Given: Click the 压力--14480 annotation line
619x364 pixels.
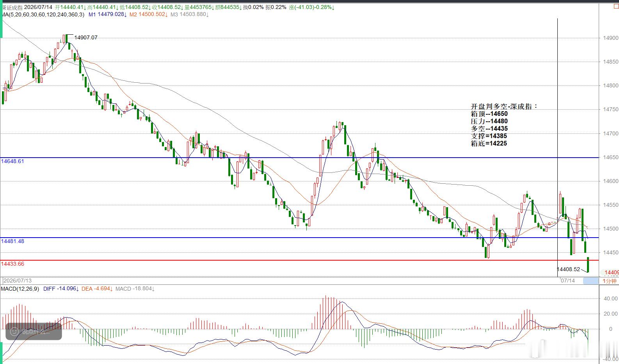Looking at the screenshot, I should pos(489,121).
